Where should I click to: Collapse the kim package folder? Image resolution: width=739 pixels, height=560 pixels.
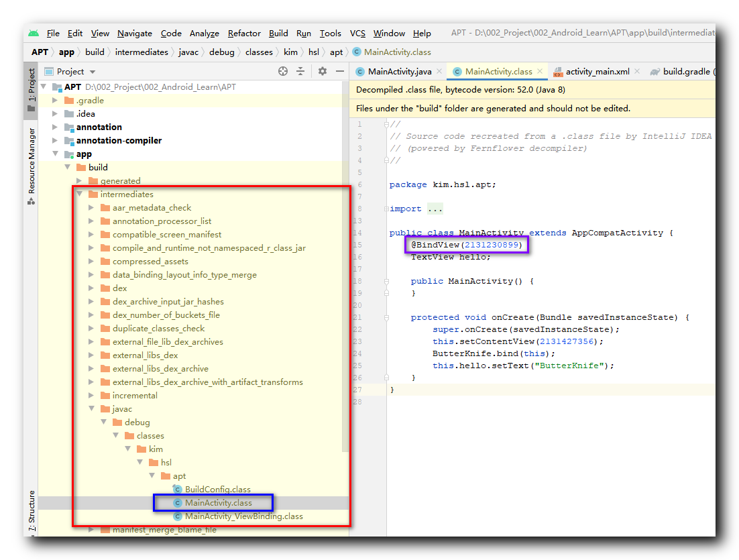tap(127, 449)
